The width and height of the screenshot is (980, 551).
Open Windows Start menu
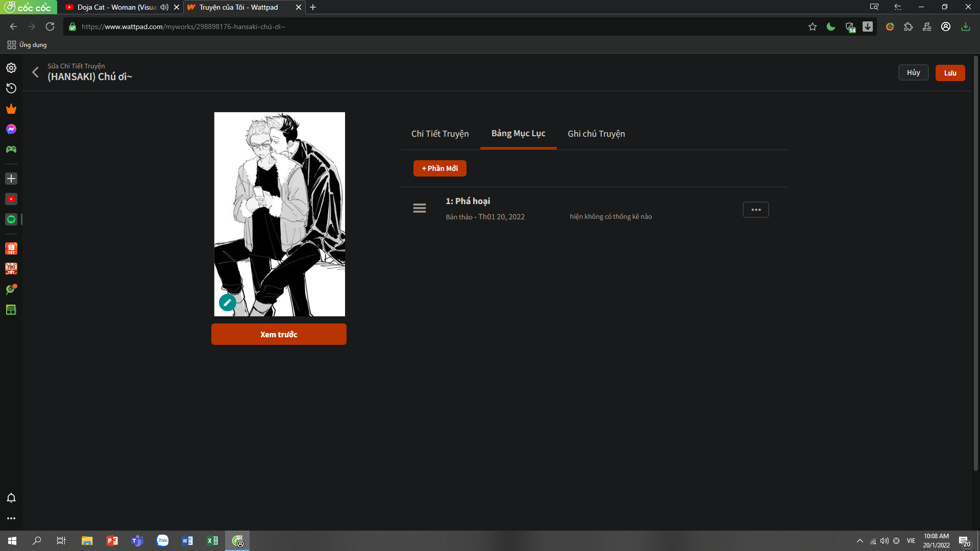[x=12, y=541]
